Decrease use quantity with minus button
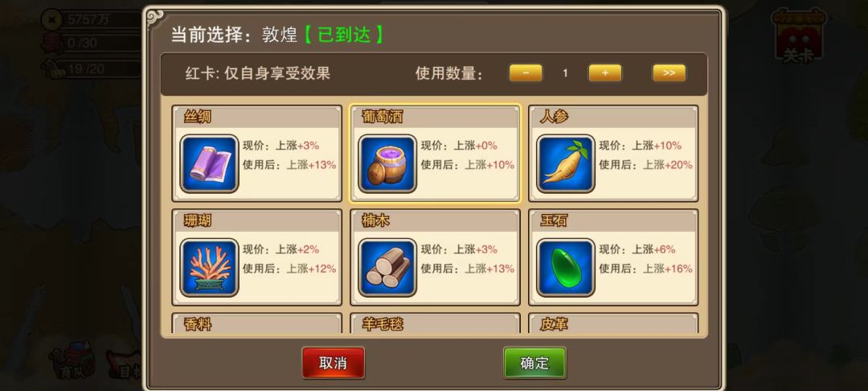The height and width of the screenshot is (391, 868). (526, 73)
